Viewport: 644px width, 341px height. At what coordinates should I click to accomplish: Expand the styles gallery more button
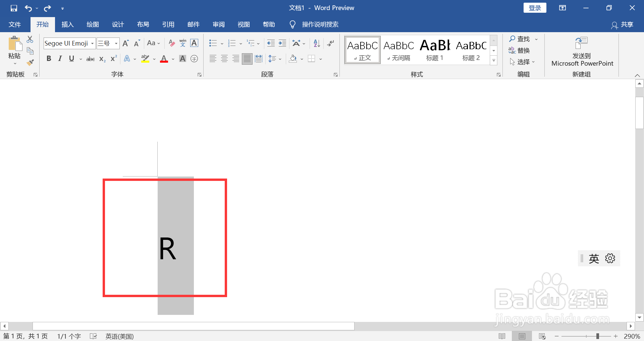[494, 61]
